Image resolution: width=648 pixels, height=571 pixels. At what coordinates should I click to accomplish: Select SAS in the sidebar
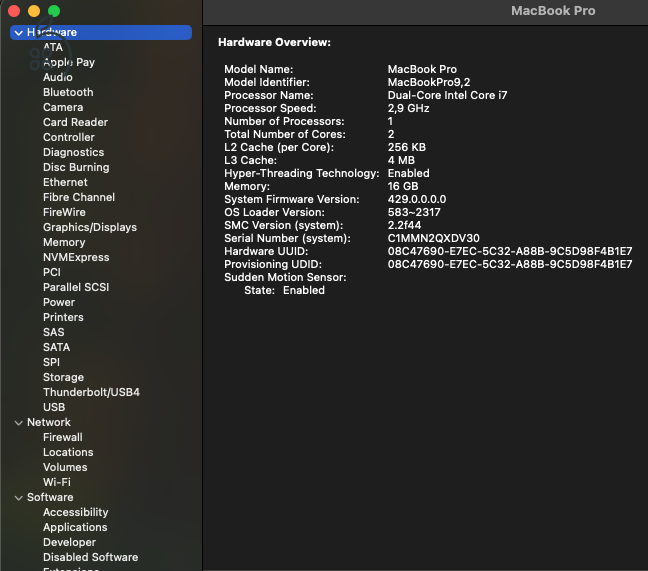coord(54,332)
